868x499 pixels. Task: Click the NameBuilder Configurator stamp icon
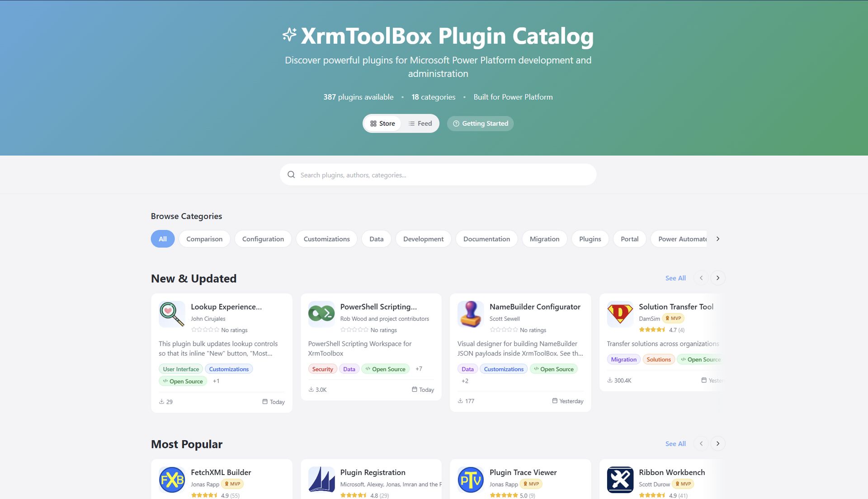[471, 314]
